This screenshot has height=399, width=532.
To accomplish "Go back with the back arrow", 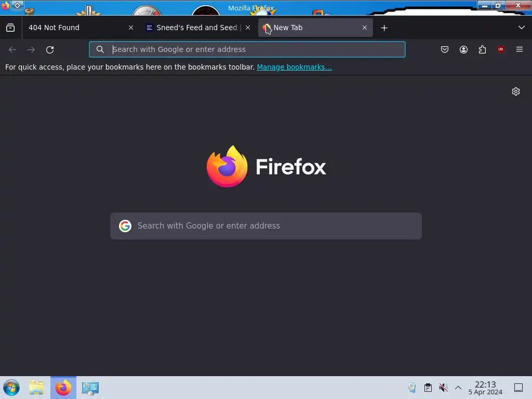I will click(x=12, y=49).
